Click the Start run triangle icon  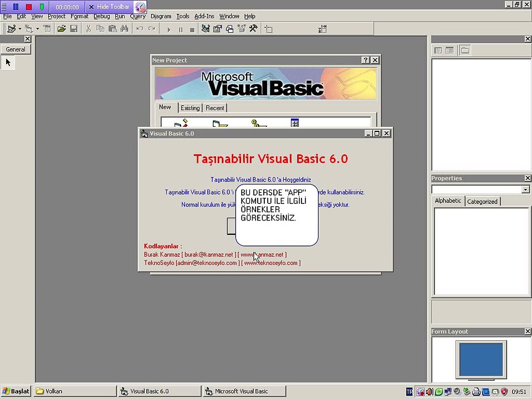(x=168, y=29)
